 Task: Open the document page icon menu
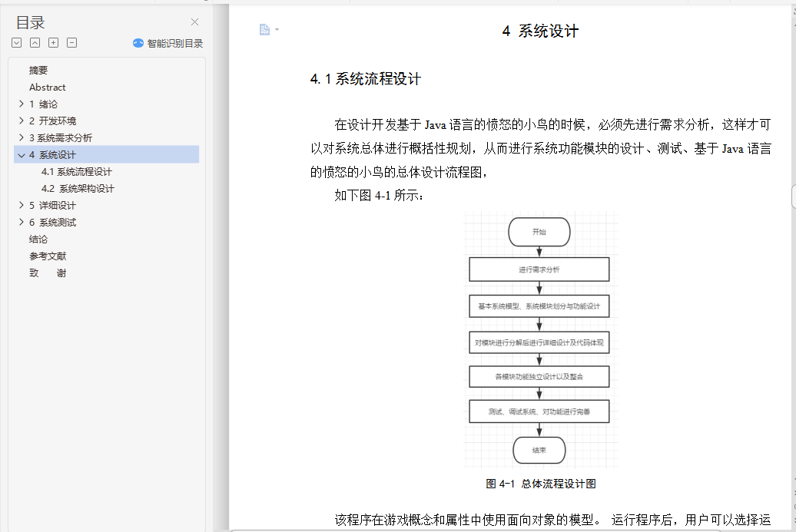pos(264,29)
